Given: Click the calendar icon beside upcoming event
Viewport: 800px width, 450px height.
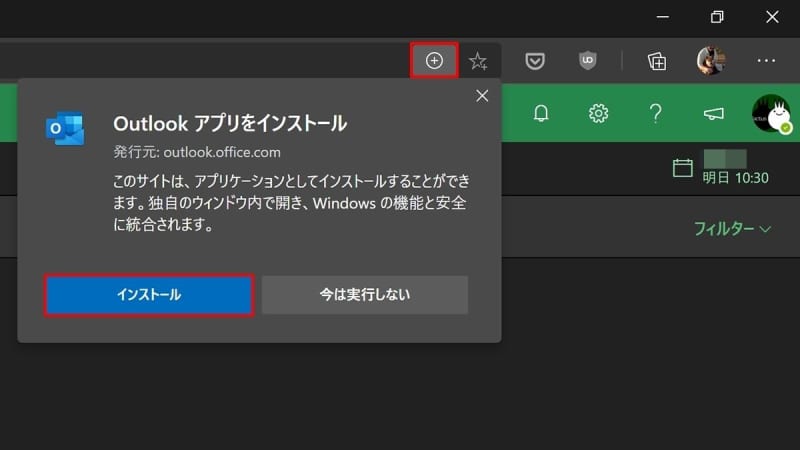Looking at the screenshot, I should click(x=683, y=167).
